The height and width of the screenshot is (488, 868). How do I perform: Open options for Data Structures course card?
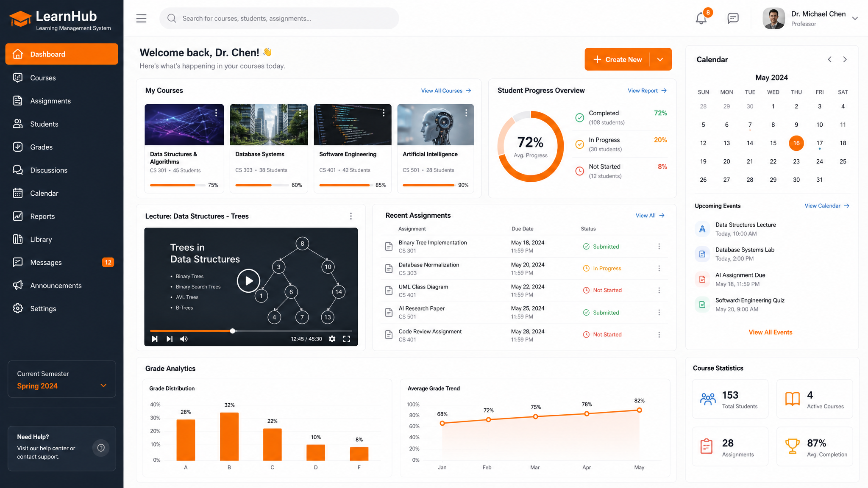[x=216, y=113]
